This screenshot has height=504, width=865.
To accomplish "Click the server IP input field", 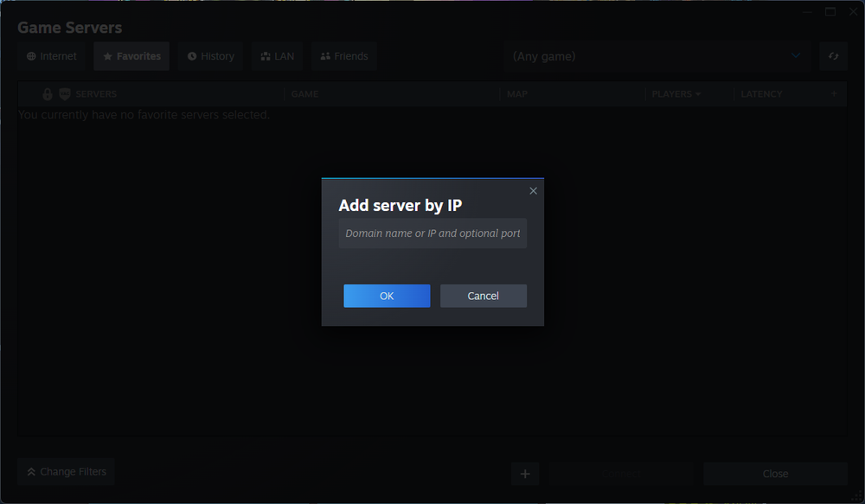I will click(432, 233).
